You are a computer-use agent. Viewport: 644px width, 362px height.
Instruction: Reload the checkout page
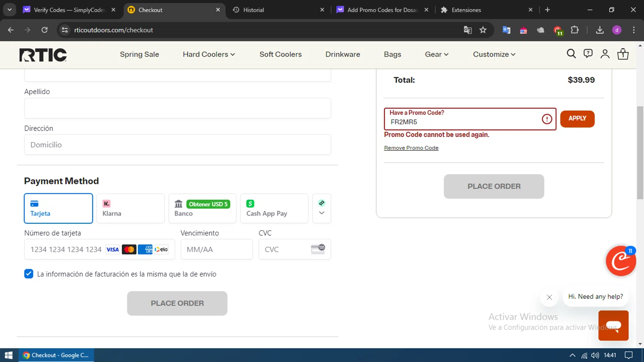[44, 30]
